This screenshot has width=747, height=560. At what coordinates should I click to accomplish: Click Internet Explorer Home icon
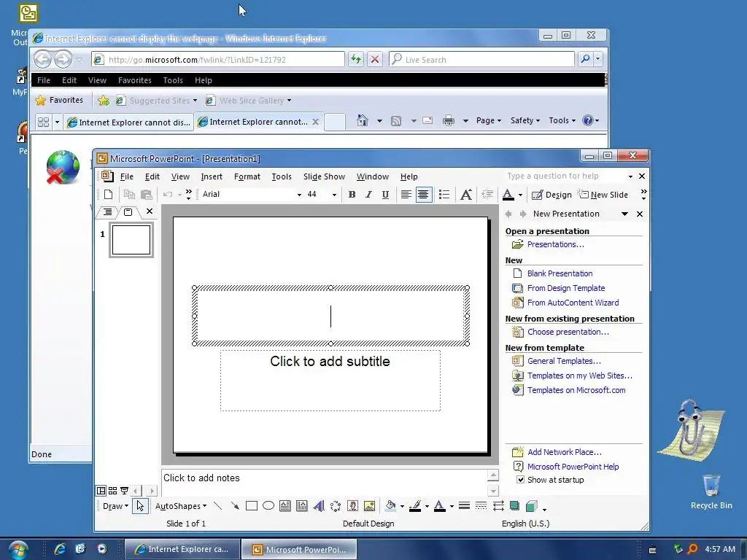pyautogui.click(x=363, y=120)
